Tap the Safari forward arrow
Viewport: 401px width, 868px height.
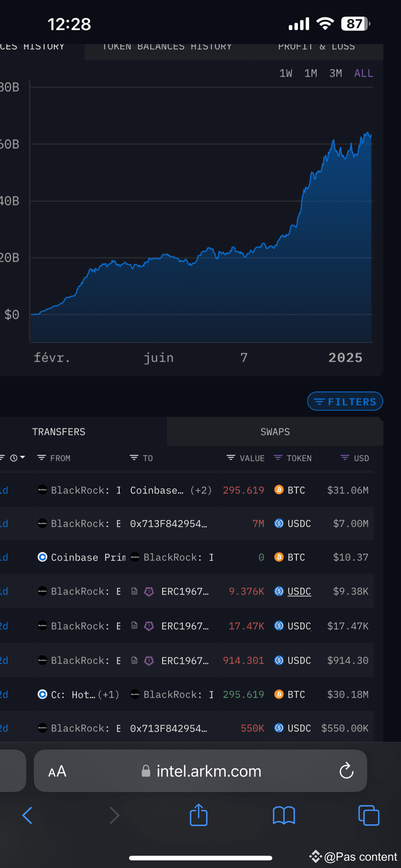tap(114, 815)
